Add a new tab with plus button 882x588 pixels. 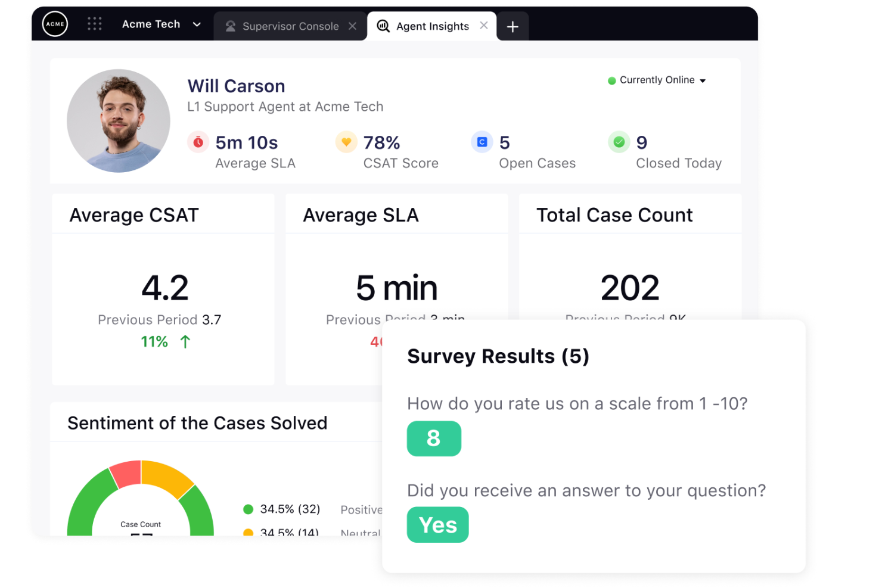513,27
